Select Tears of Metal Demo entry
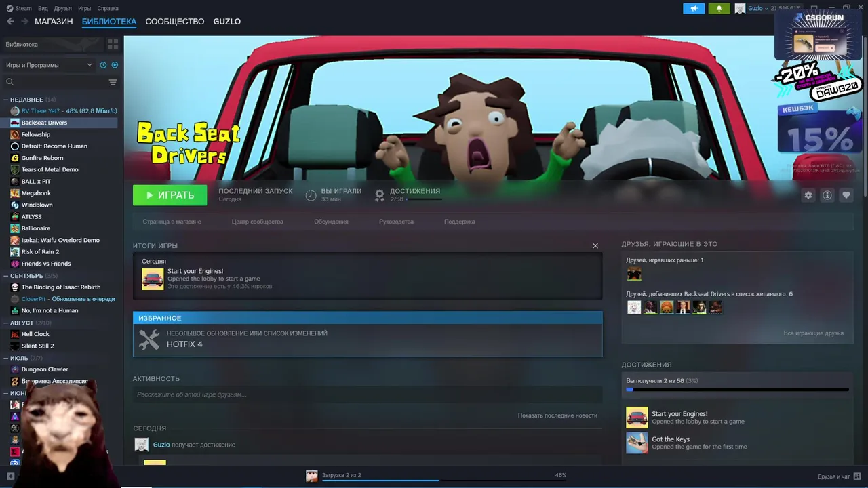 click(59, 169)
